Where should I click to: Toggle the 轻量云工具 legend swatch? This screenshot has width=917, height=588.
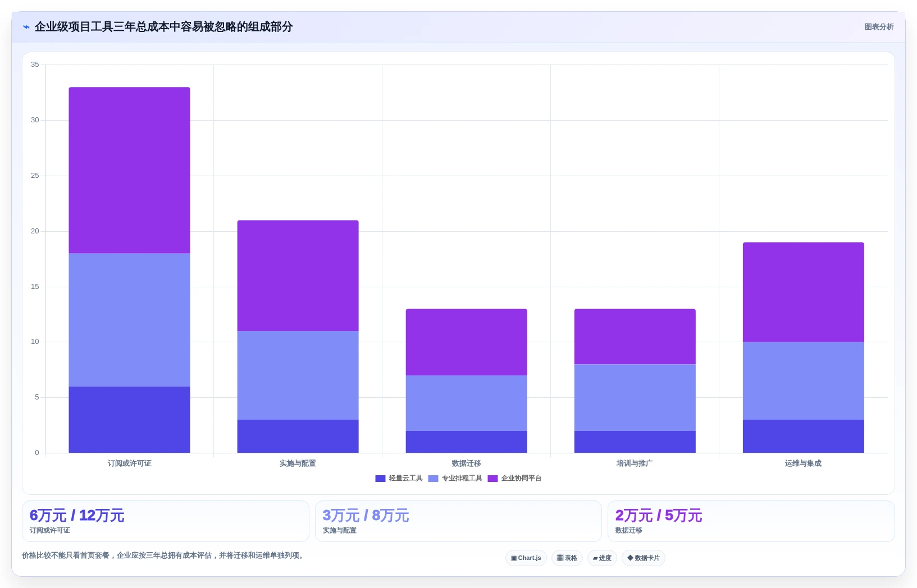(380, 479)
